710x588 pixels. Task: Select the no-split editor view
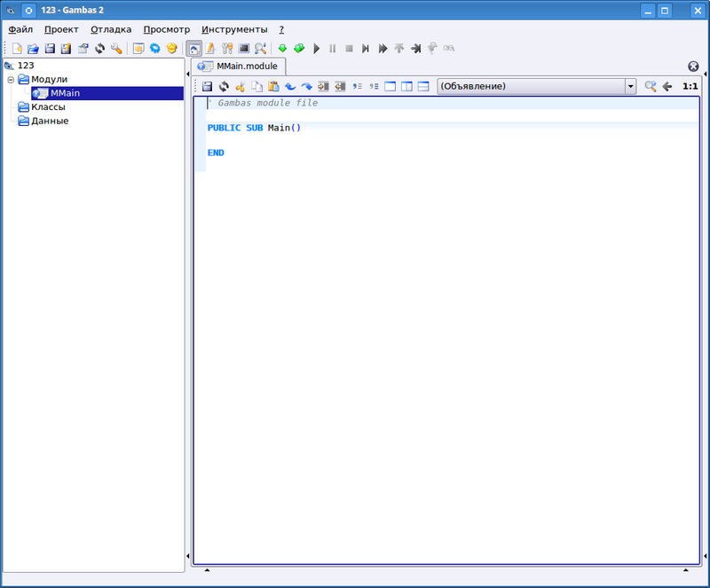pyautogui.click(x=390, y=86)
